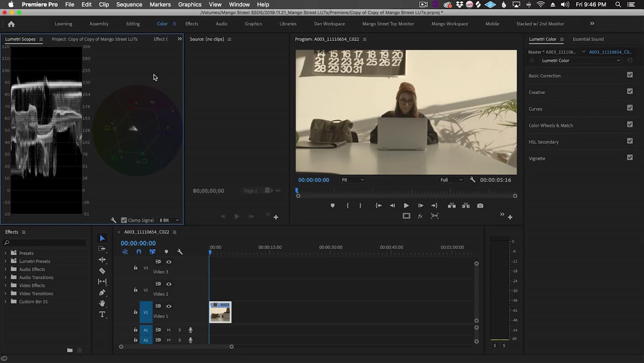Open the Color Wheels & Match section
Viewport: 644px width, 363px height.
pos(551,126)
